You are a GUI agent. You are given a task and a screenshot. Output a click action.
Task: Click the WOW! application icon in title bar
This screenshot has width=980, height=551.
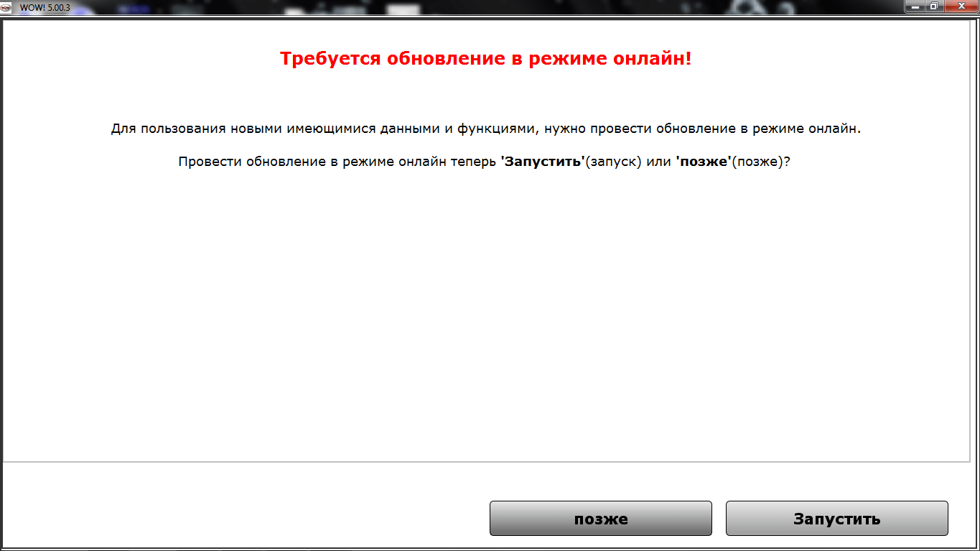click(x=6, y=6)
